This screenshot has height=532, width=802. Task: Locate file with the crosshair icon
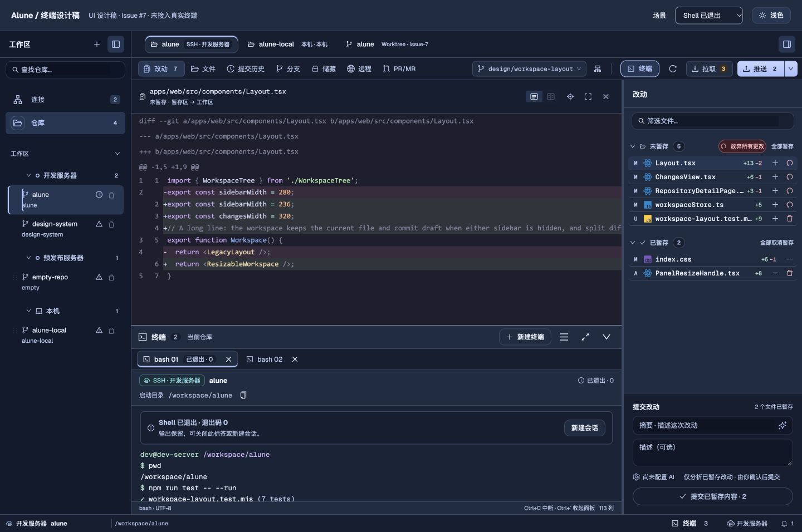click(x=570, y=96)
